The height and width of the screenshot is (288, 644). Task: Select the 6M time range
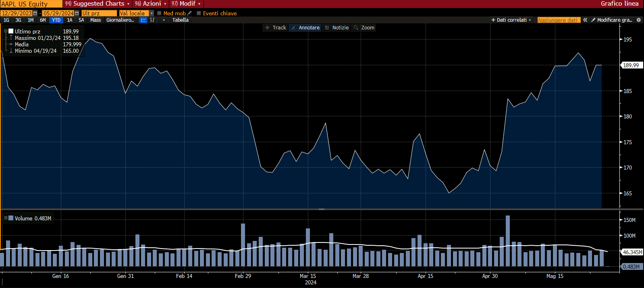pyautogui.click(x=43, y=20)
